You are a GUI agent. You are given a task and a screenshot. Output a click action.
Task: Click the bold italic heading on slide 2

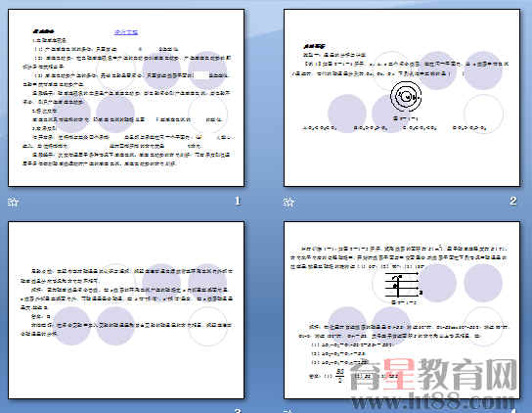(314, 46)
